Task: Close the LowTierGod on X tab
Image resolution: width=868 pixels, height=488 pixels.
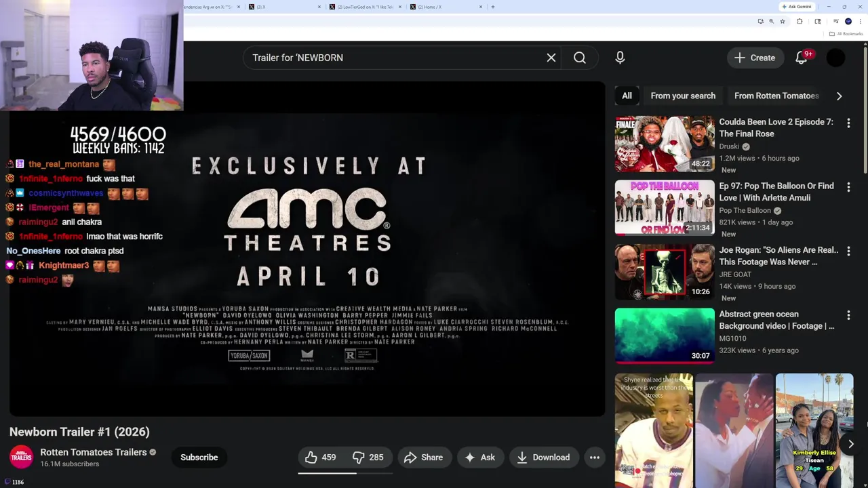Action: pyautogui.click(x=401, y=7)
